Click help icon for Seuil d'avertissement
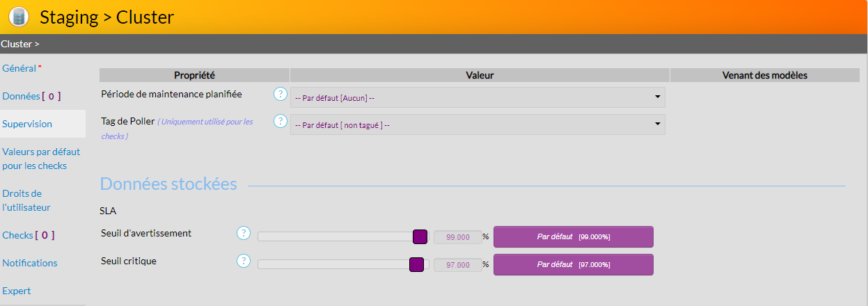Image resolution: width=868 pixels, height=306 pixels. (244, 233)
